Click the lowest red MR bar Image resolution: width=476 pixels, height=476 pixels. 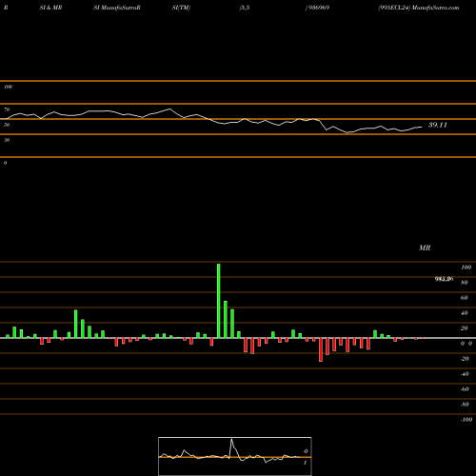pyautogui.click(x=321, y=349)
